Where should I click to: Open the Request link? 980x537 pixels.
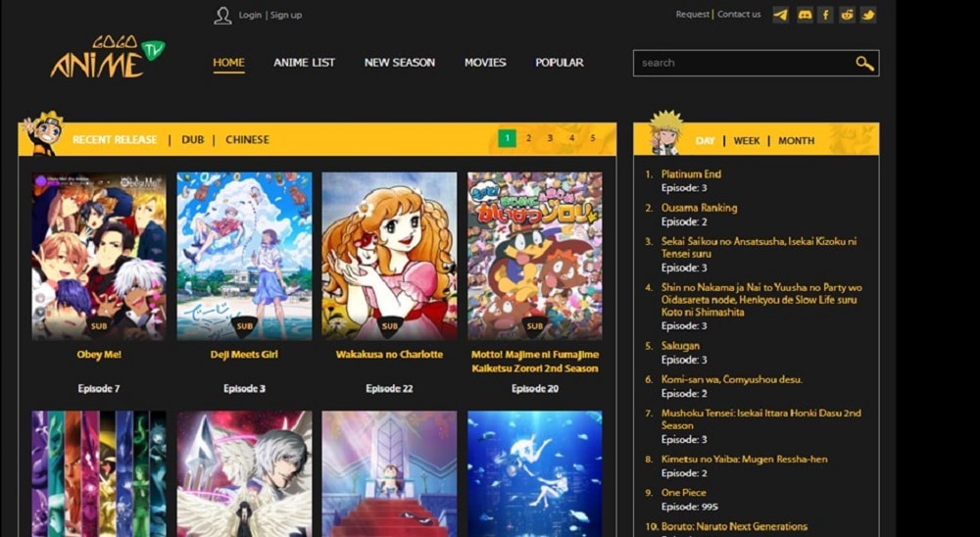pyautogui.click(x=693, y=15)
